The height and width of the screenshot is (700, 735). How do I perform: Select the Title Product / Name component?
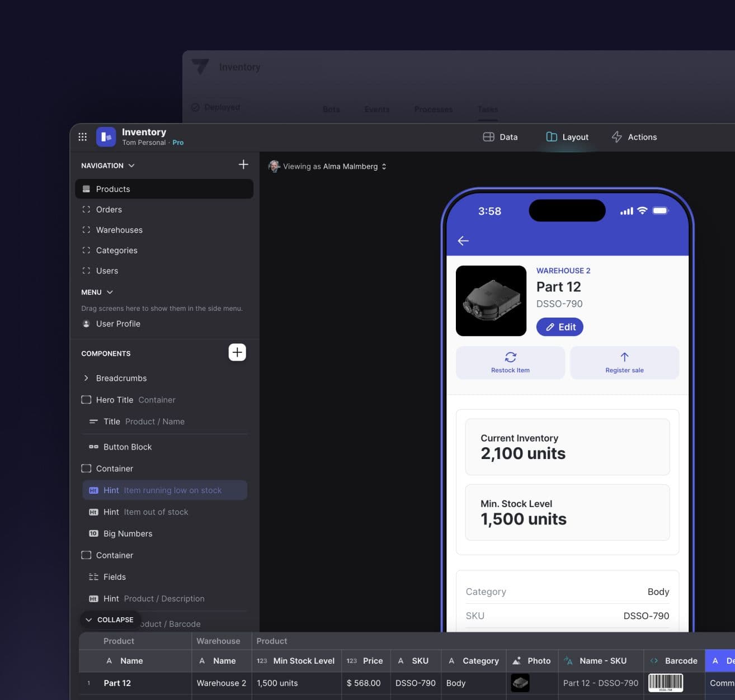[164, 422]
